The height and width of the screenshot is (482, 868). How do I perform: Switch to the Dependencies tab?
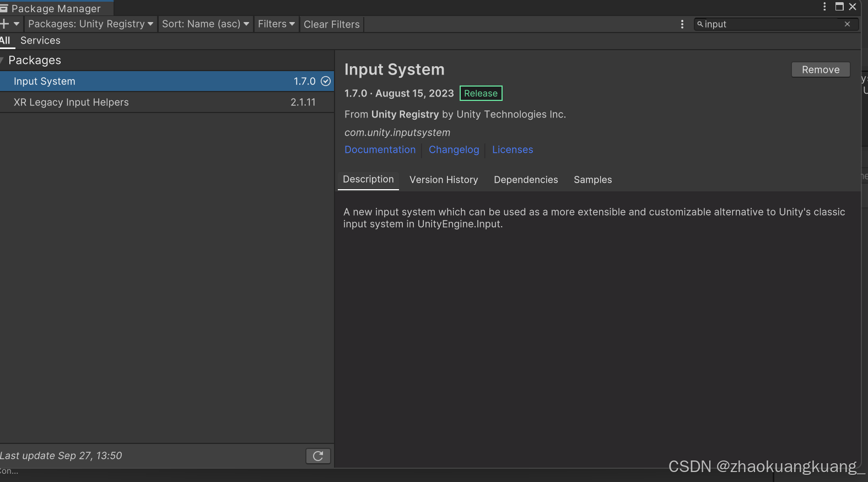[526, 180]
